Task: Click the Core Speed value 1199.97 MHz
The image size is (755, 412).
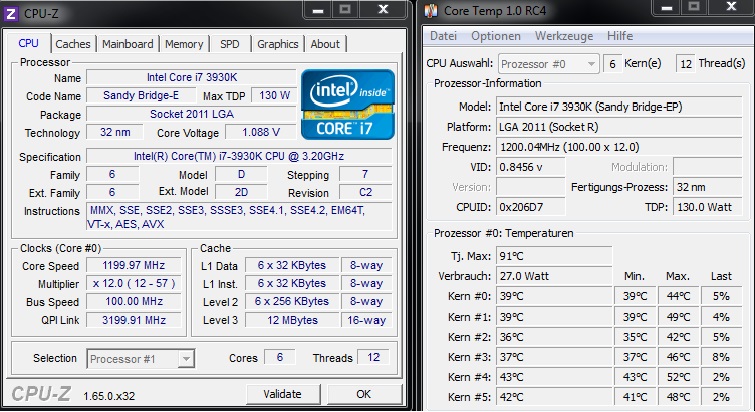Action: tap(133, 265)
